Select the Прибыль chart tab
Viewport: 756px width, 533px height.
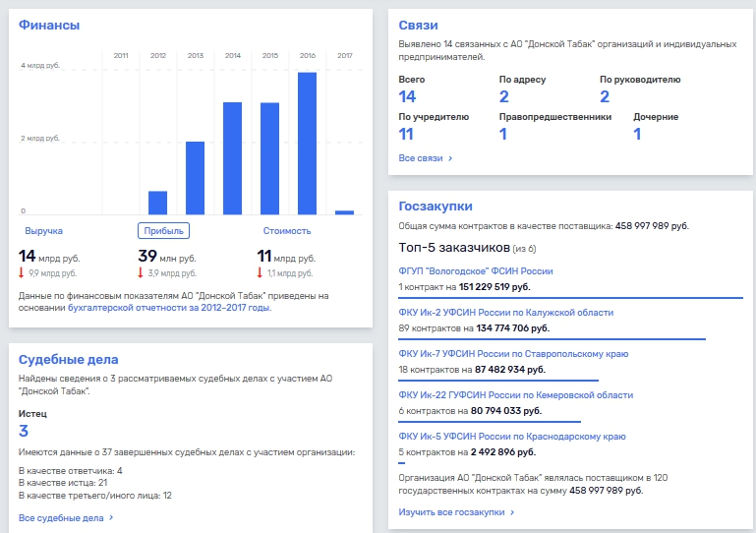pyautogui.click(x=163, y=230)
